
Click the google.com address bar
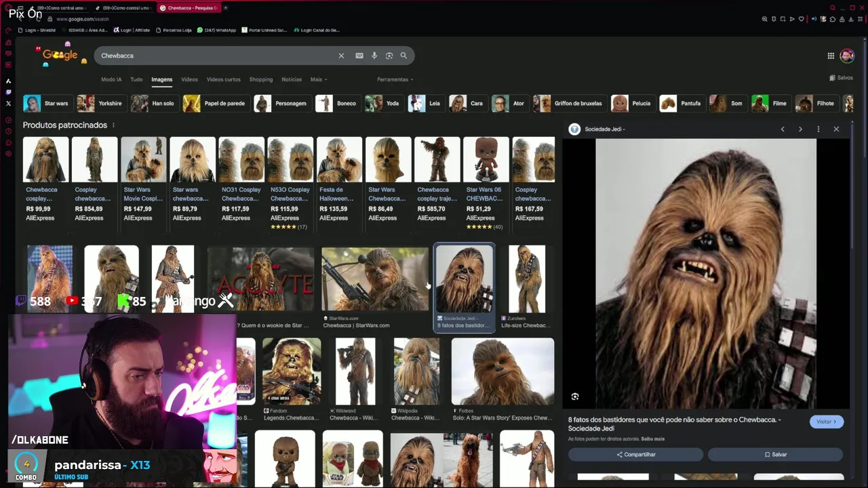click(x=83, y=19)
